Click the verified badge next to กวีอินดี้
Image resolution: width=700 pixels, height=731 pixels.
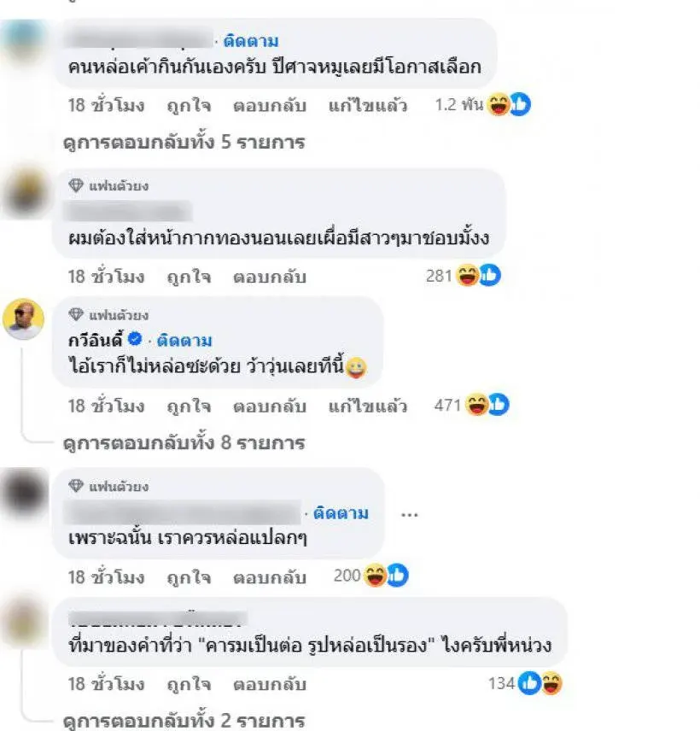(135, 339)
